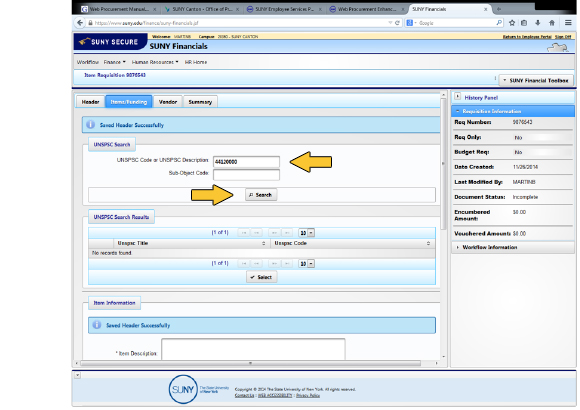The image size is (580, 410).
Task: Go to the browser home page icon
Action: pos(552,23)
